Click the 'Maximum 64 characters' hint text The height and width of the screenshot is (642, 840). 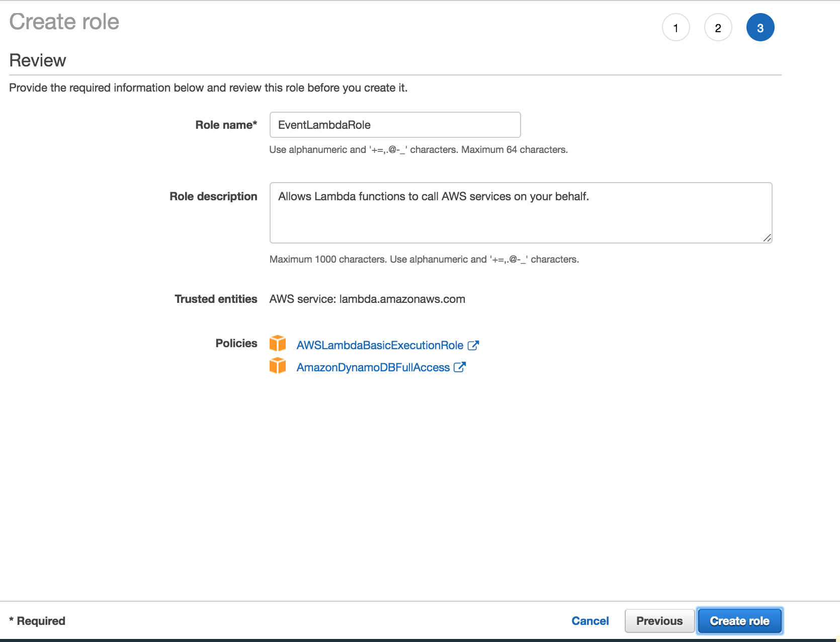515,149
